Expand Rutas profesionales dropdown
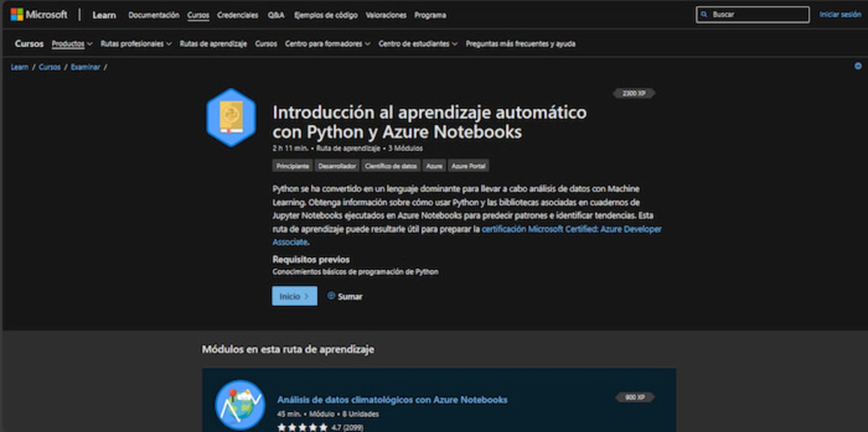The height and width of the screenshot is (432, 868). [x=136, y=44]
